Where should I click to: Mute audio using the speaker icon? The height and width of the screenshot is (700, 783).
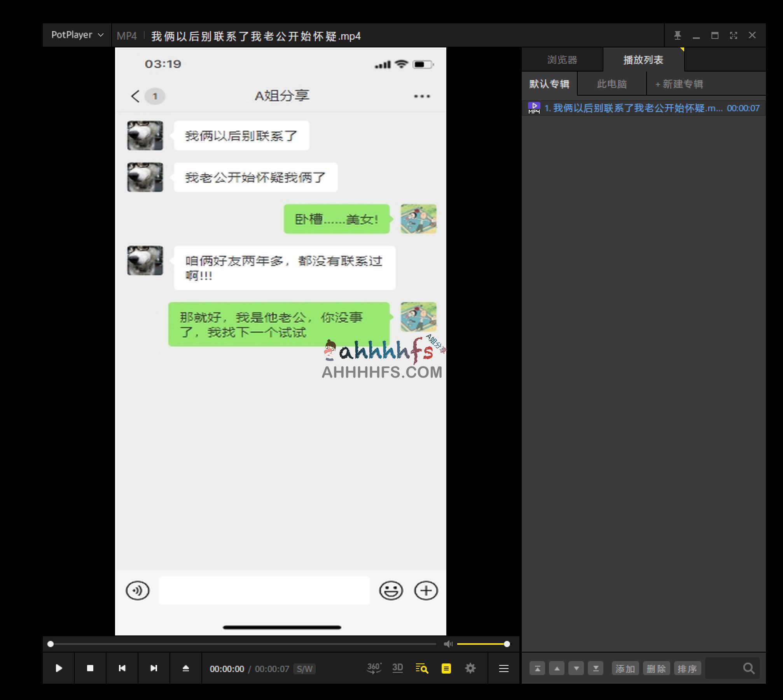(448, 644)
